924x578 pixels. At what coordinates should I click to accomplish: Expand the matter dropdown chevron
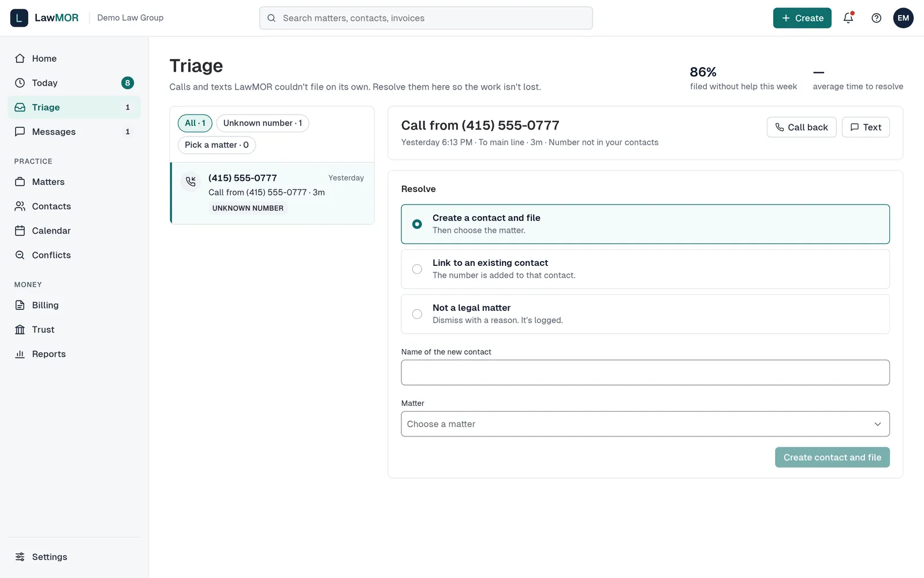(x=878, y=424)
